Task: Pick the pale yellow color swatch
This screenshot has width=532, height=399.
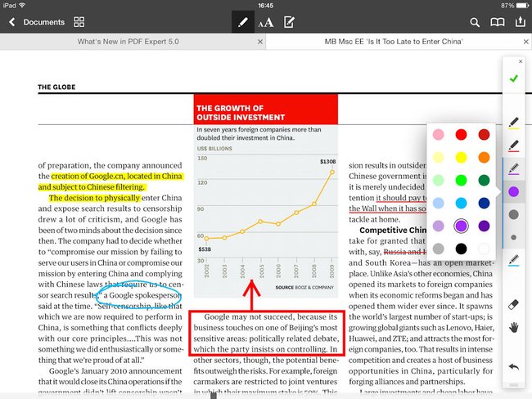Action: click(x=438, y=157)
